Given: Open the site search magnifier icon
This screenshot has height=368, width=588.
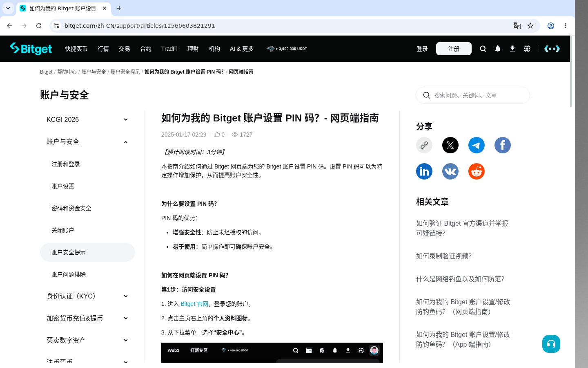Looking at the screenshot, I should click(x=483, y=49).
